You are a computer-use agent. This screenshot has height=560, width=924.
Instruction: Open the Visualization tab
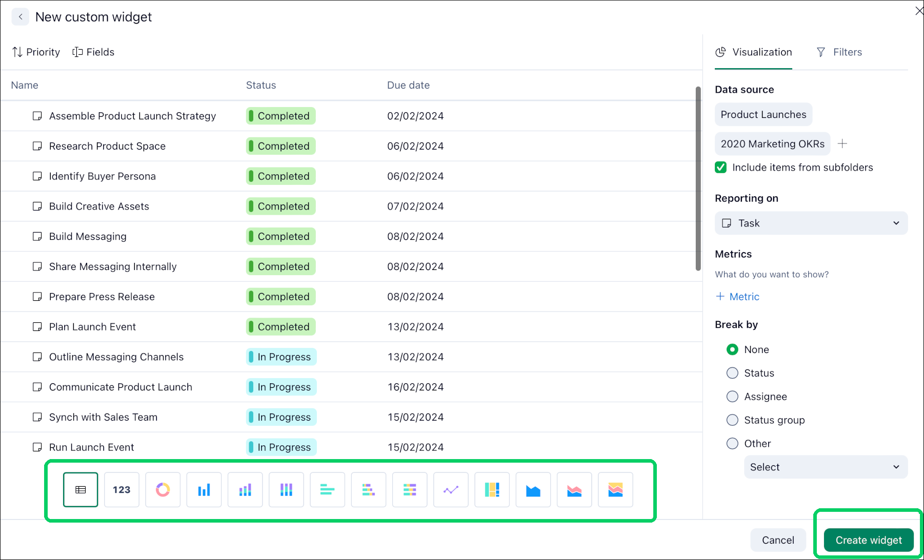pos(753,52)
